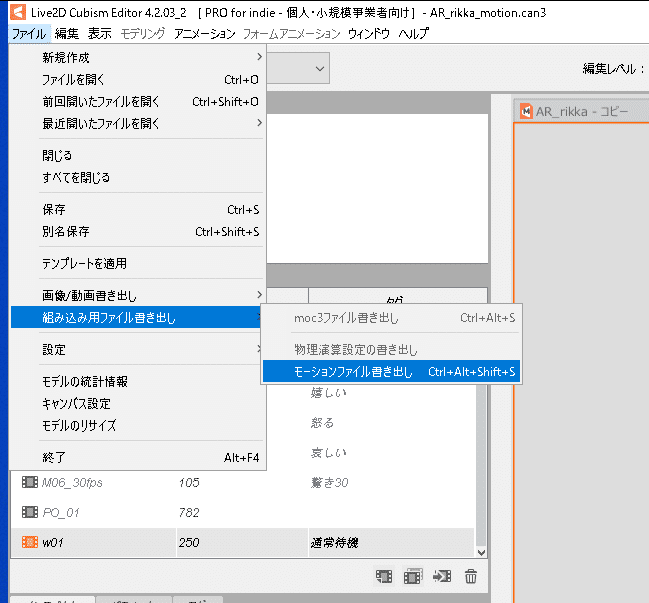Choose モデルの統計情報
The width and height of the screenshot is (649, 603).
pyautogui.click(x=138, y=381)
